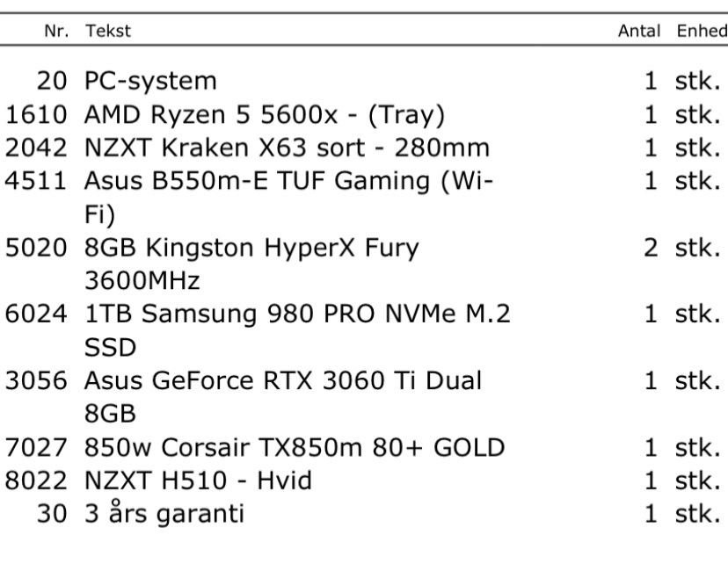Select item number 3056

[x=37, y=381]
